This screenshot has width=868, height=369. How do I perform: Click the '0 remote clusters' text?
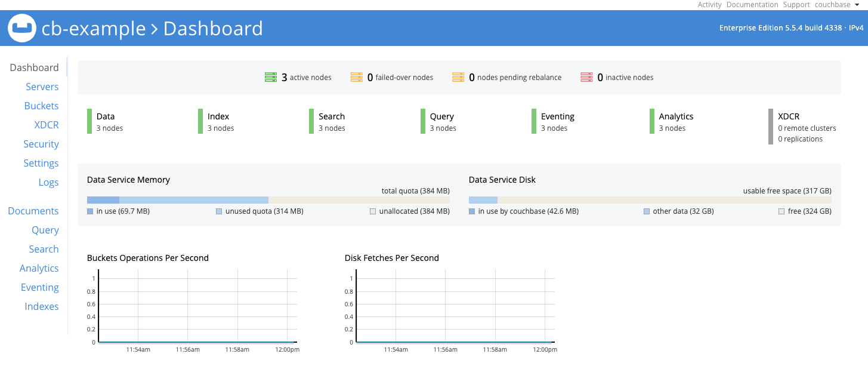point(807,128)
